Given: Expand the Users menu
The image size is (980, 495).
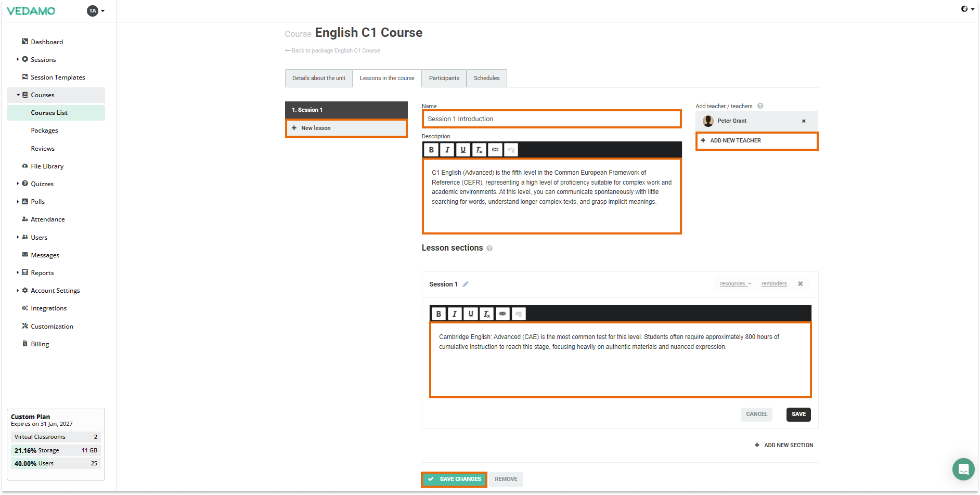Looking at the screenshot, I should (x=18, y=237).
